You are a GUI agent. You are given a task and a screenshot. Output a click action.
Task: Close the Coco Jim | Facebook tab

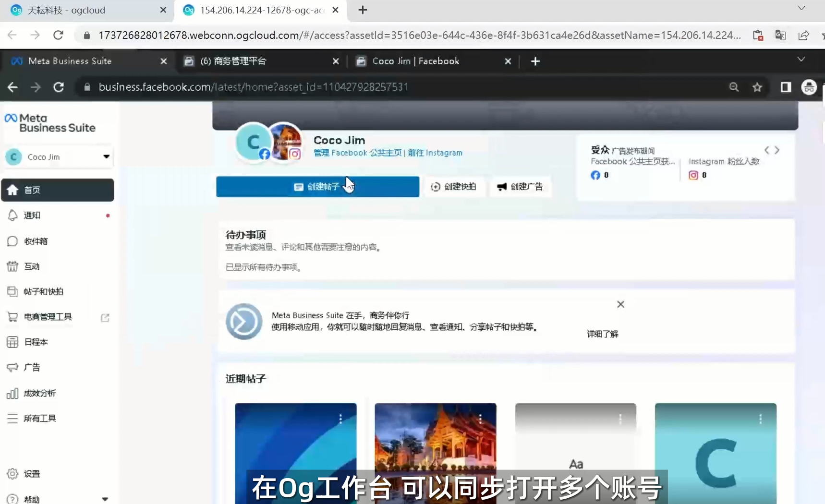pos(508,61)
